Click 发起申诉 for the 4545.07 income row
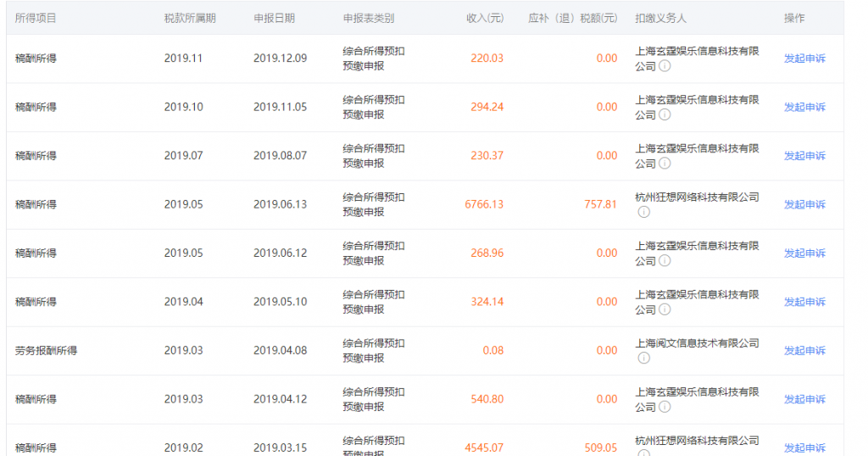Viewport: 868px width, 456px height. (x=804, y=448)
